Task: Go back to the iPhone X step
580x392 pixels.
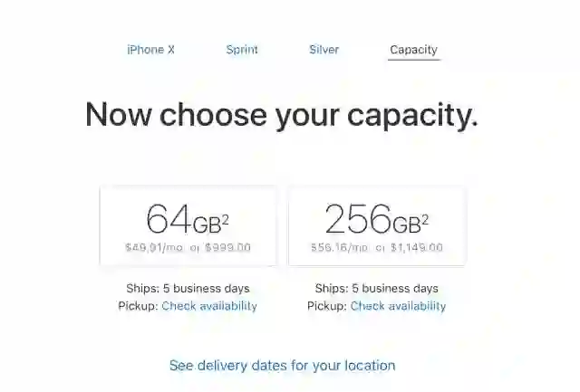Action: click(x=150, y=50)
